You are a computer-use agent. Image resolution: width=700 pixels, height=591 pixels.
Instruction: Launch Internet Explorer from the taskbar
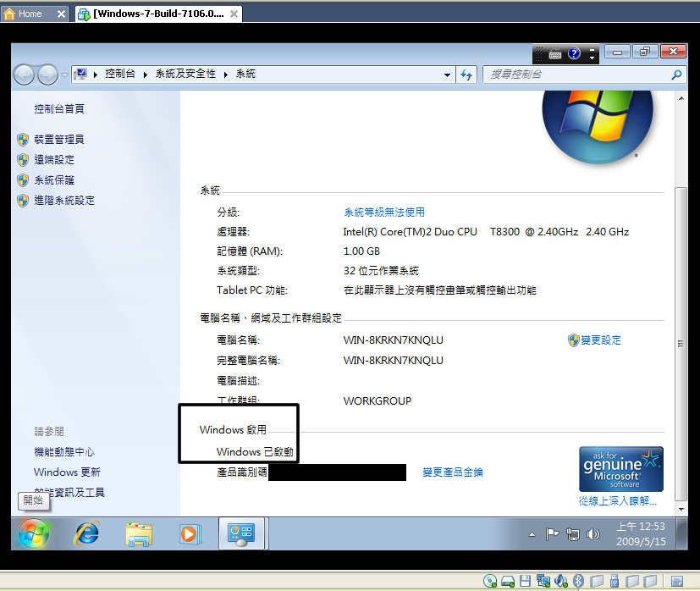(x=86, y=533)
